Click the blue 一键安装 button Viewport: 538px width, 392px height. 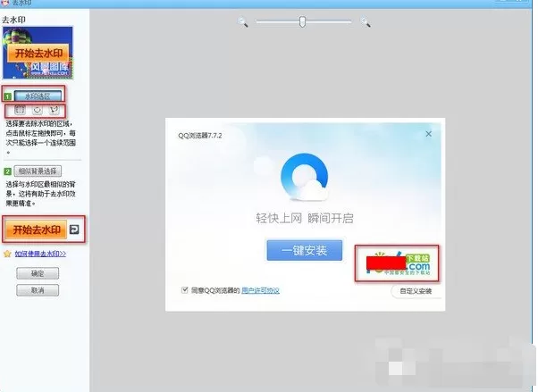point(305,250)
